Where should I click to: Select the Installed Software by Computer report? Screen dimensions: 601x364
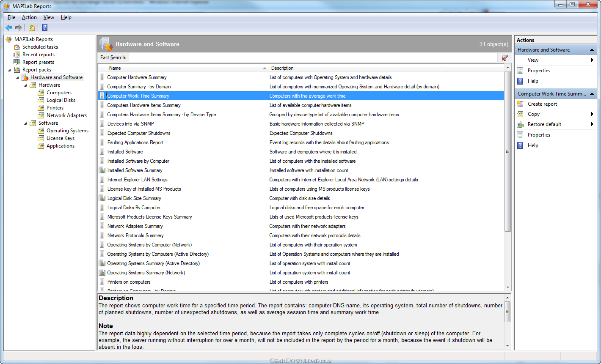[301, 161]
